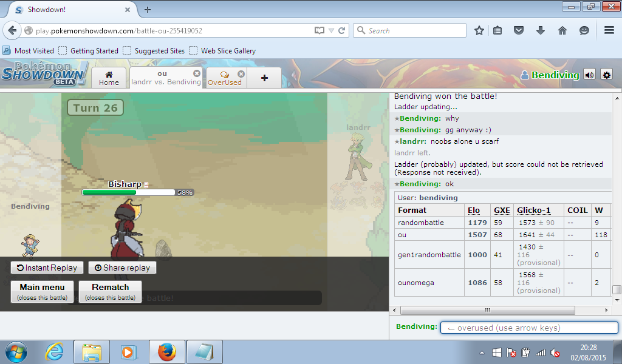Open the Bendiving username menu
622x364 pixels.
coord(550,75)
